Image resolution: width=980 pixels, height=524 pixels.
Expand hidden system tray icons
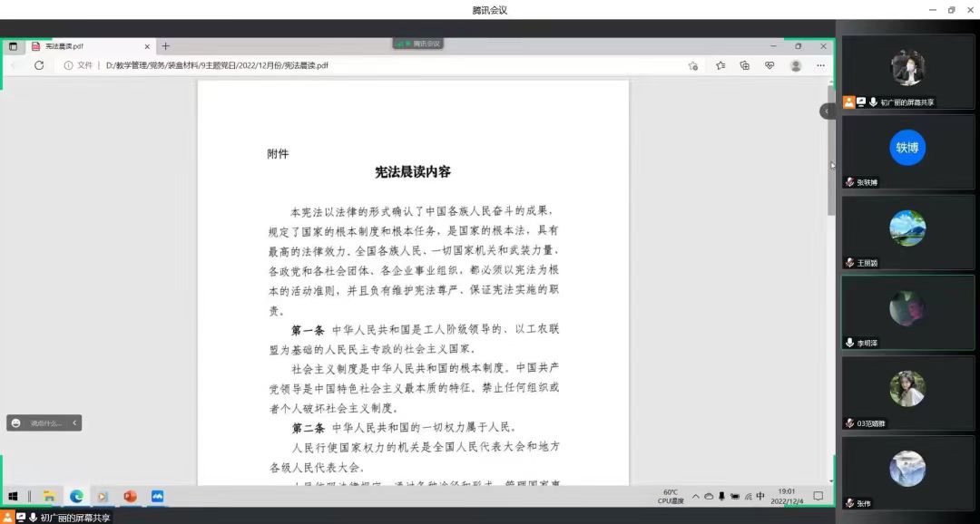coord(696,497)
